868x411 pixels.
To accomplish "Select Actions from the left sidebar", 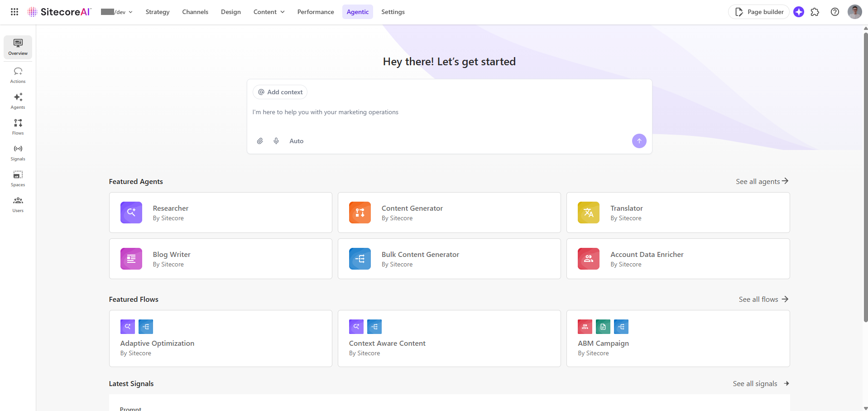I will pyautogui.click(x=18, y=75).
